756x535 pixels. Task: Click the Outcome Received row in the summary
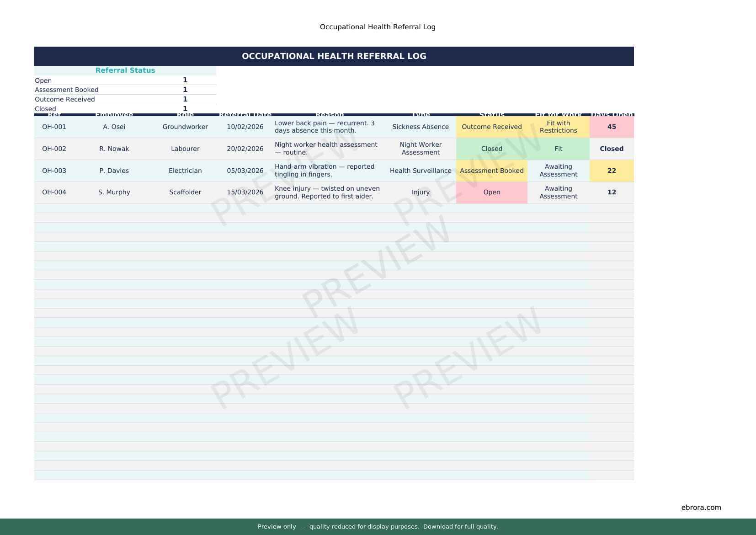[x=65, y=99]
